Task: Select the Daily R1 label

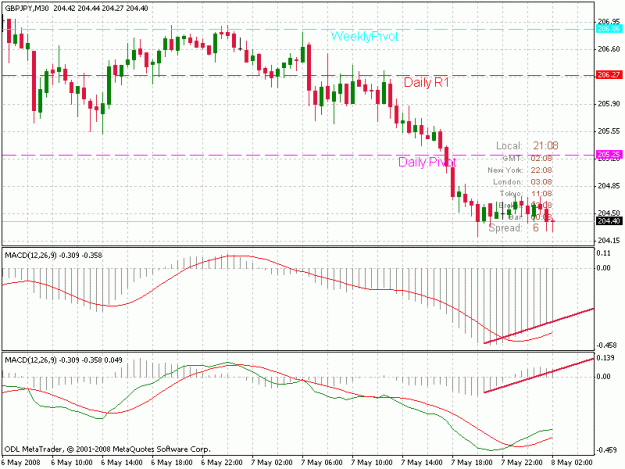Action: (426, 82)
